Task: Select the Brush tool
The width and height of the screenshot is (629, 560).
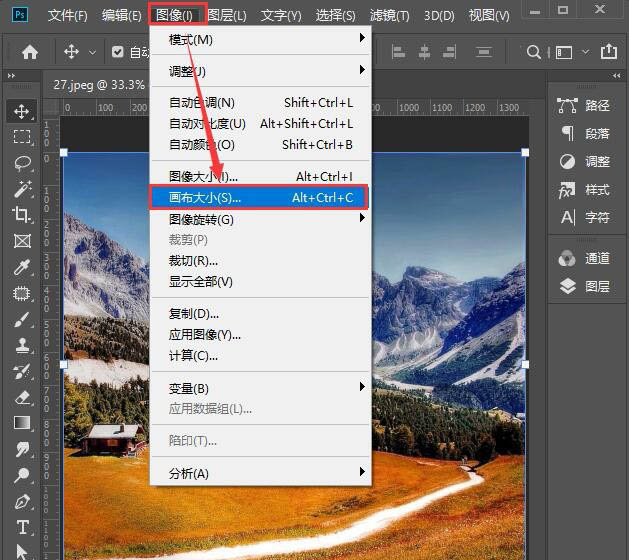Action: (x=22, y=320)
